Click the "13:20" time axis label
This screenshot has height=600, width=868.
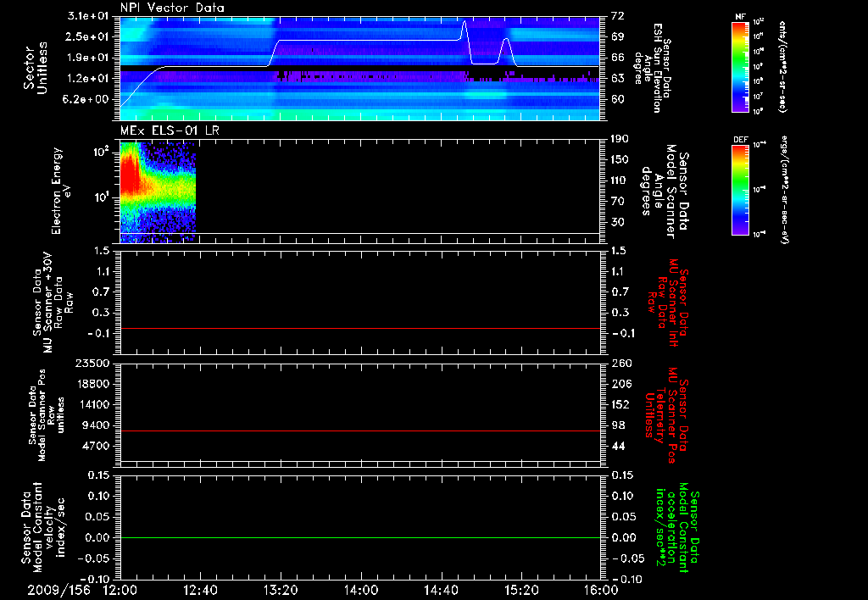pyautogui.click(x=281, y=590)
